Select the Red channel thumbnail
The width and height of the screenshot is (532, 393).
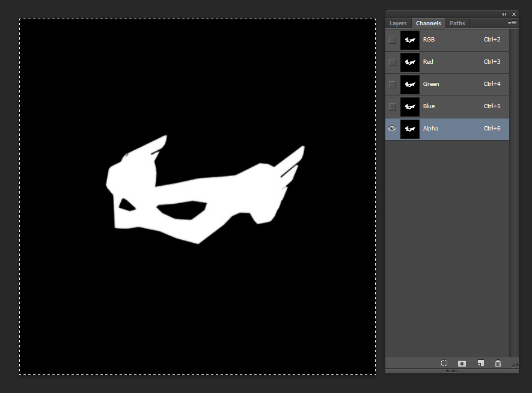tap(410, 62)
